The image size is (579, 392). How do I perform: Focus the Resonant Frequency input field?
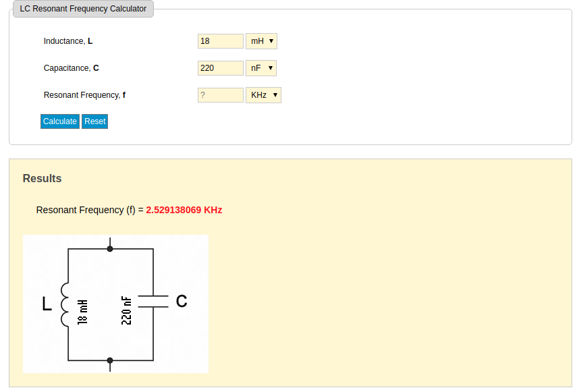(221, 95)
